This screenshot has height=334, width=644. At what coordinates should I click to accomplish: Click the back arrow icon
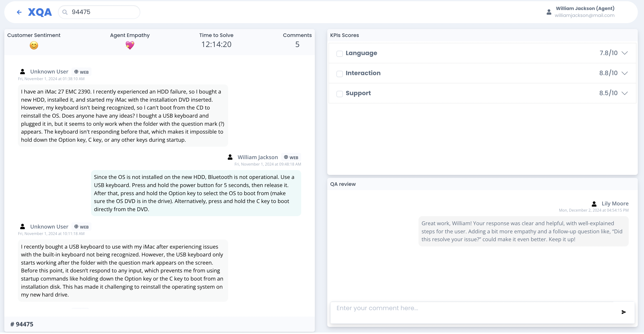(19, 12)
